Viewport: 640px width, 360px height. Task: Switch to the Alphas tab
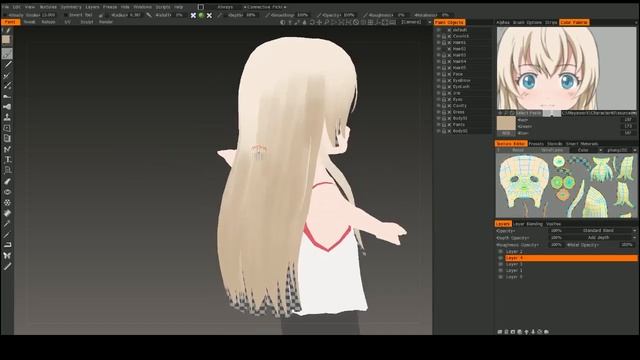[x=503, y=22]
